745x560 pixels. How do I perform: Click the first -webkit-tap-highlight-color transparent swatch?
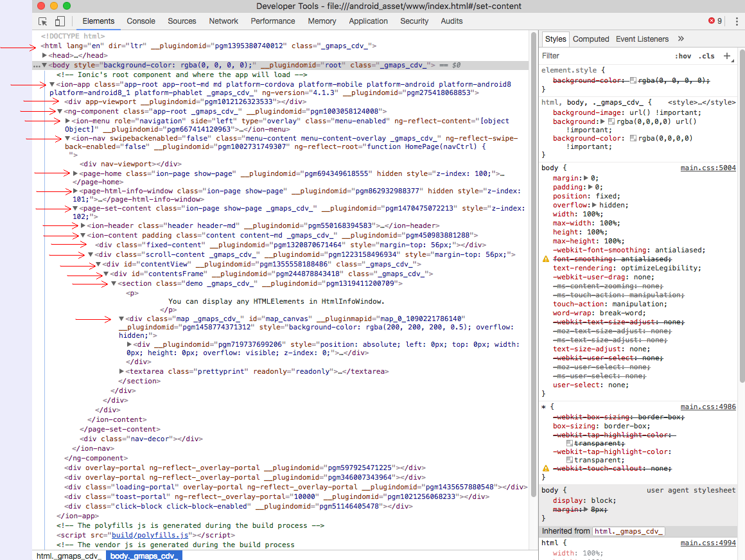pyautogui.click(x=569, y=444)
